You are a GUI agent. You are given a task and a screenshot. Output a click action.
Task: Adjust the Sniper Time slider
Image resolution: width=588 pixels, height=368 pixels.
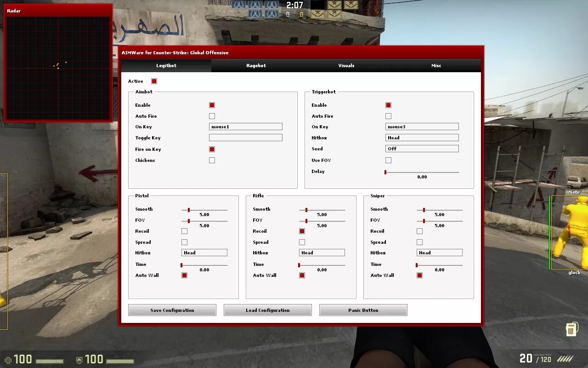(440, 265)
